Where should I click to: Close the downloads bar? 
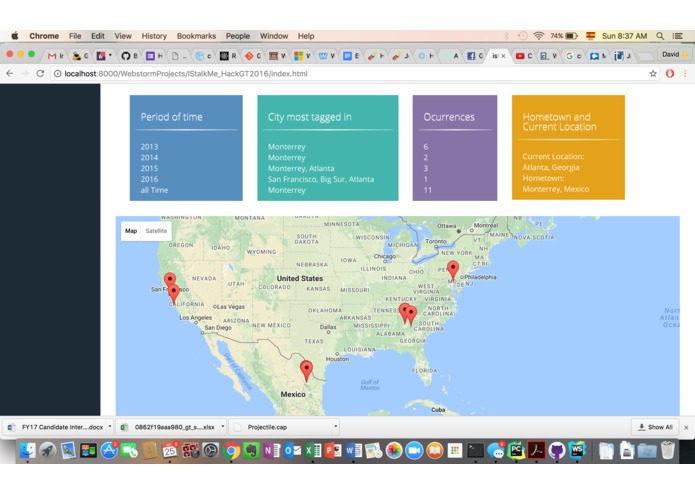(686, 428)
